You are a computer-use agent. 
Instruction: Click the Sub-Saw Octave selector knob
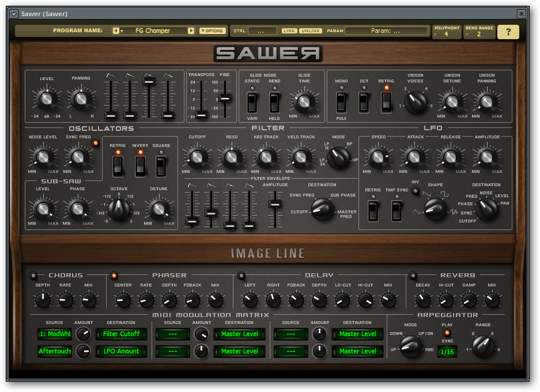pyautogui.click(x=119, y=209)
